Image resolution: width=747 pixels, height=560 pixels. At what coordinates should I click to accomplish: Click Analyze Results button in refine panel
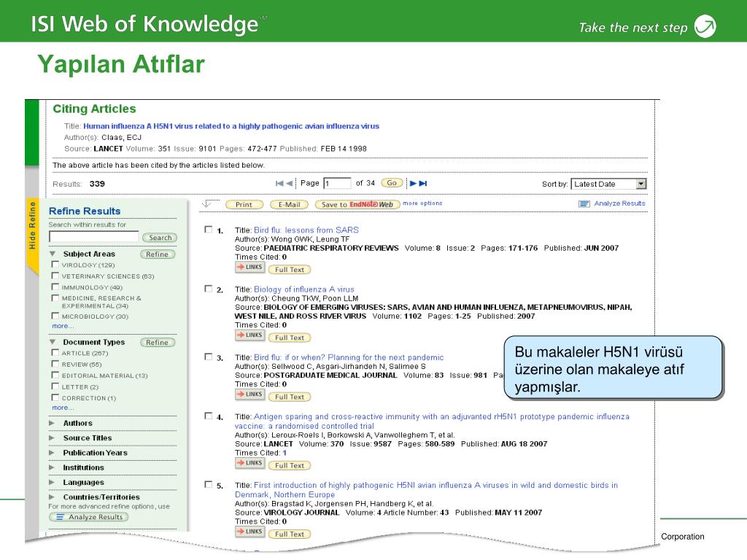(88, 517)
